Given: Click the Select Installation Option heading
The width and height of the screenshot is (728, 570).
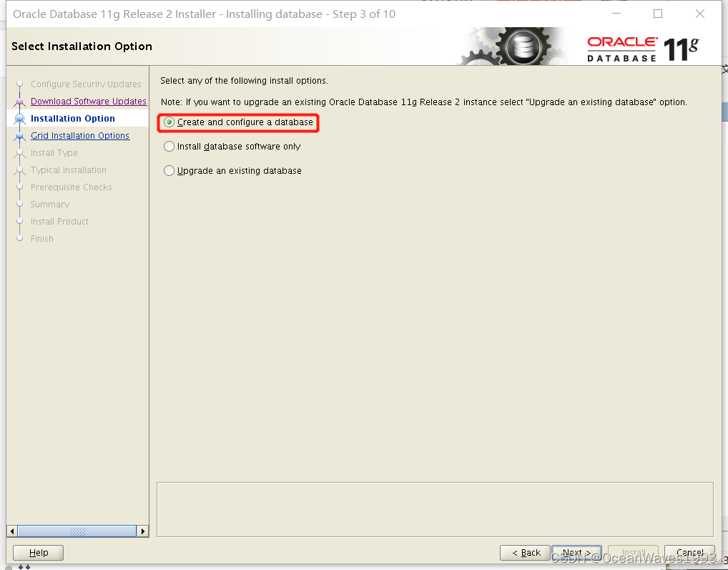Looking at the screenshot, I should 82,46.
